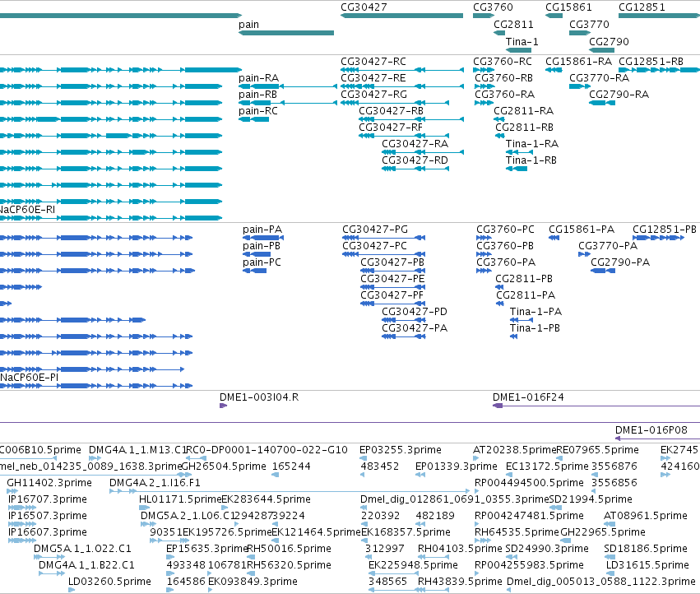
Task: Select the CG30427-RF transcript label
Action: (x=391, y=128)
